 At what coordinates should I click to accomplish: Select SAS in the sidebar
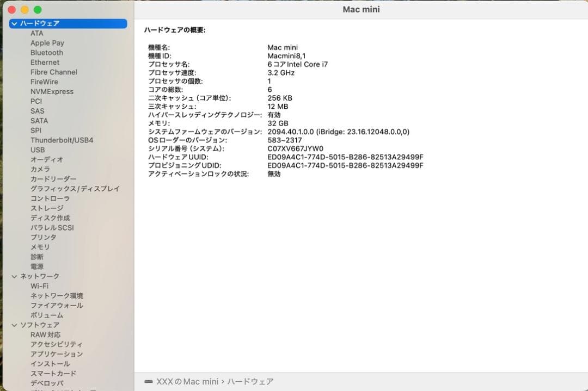point(38,111)
